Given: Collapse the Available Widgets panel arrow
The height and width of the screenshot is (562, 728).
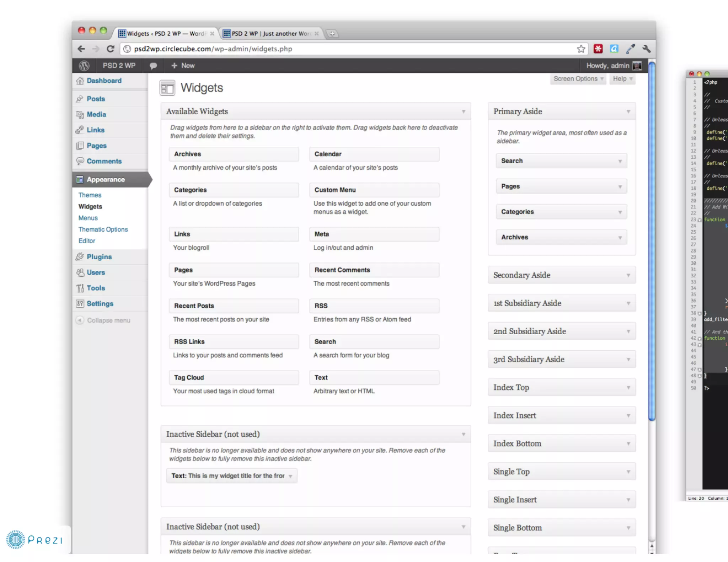Looking at the screenshot, I should [464, 112].
